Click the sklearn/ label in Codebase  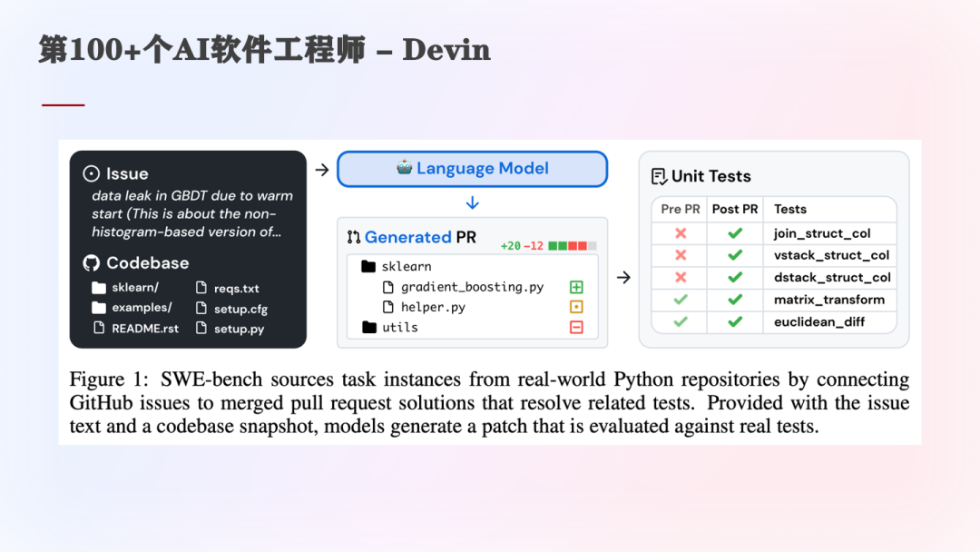click(x=135, y=288)
